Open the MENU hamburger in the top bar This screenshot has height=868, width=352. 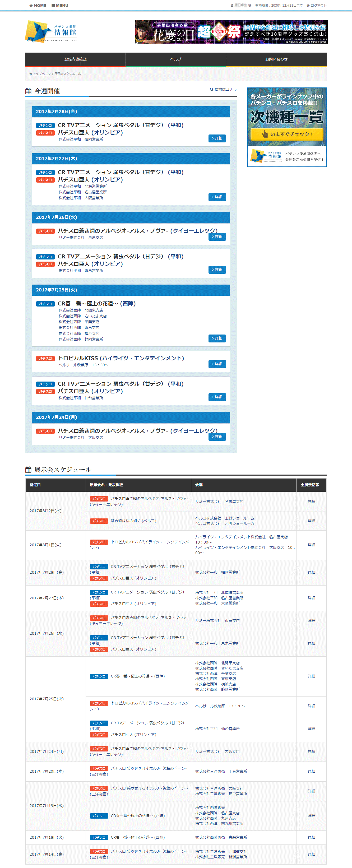tap(60, 5)
